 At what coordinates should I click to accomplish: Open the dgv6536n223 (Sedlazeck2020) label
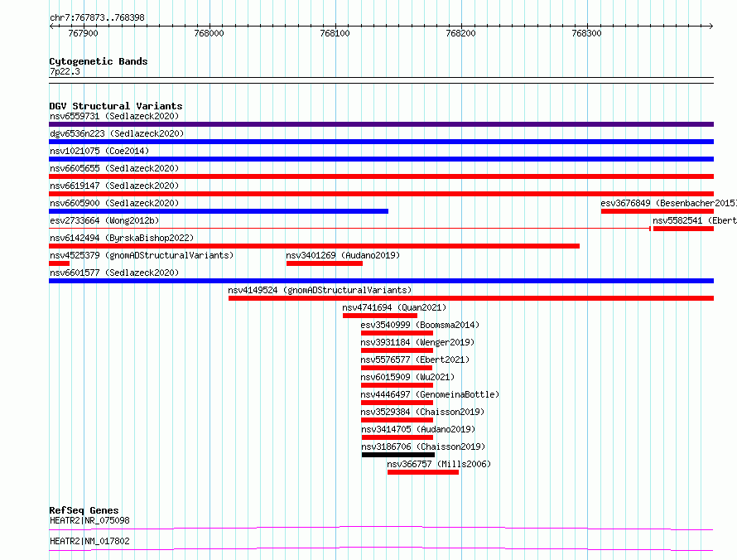coord(117,133)
